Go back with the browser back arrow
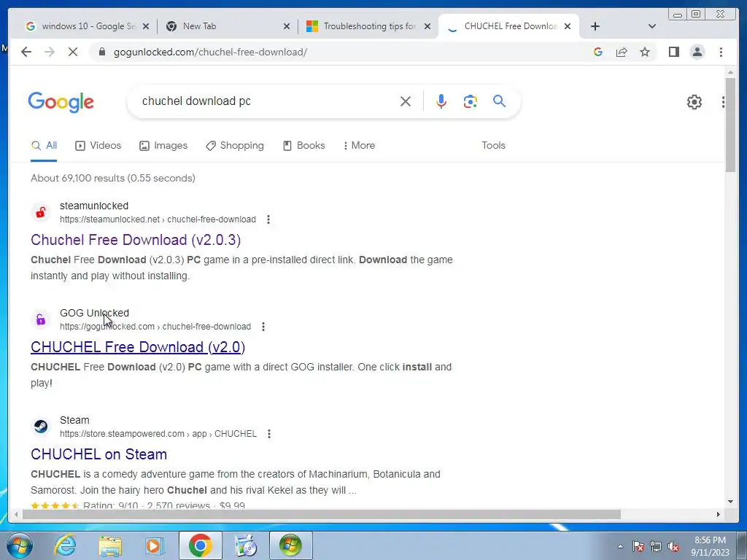This screenshot has width=747, height=560. pos(26,52)
